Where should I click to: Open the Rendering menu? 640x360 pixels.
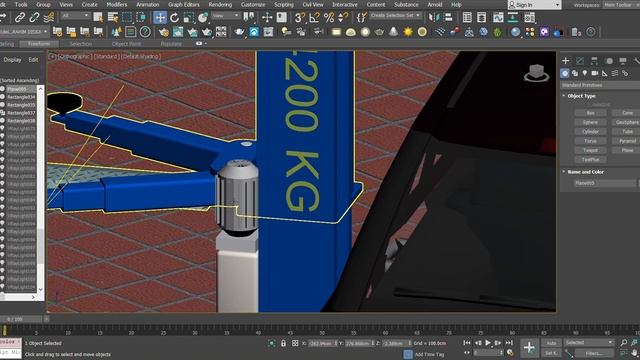pos(220,4)
